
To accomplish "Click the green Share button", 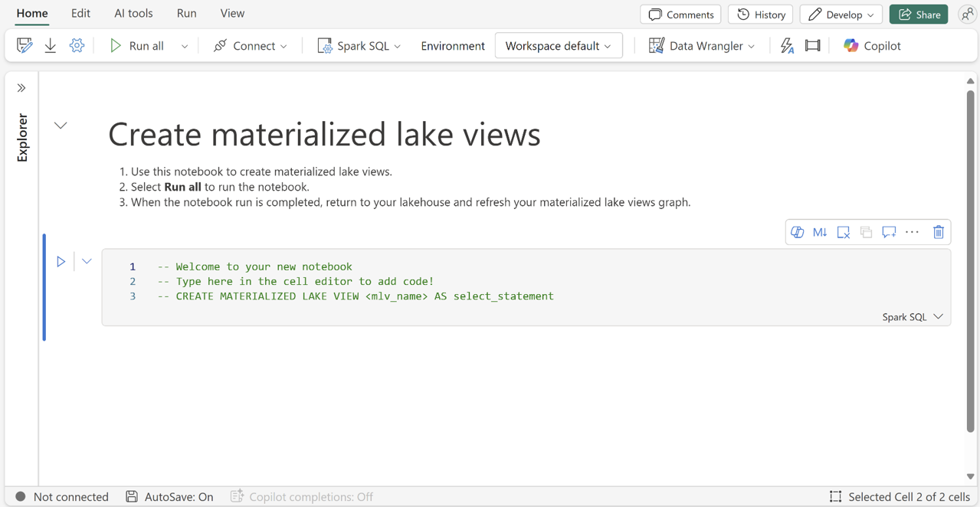I will pyautogui.click(x=919, y=15).
